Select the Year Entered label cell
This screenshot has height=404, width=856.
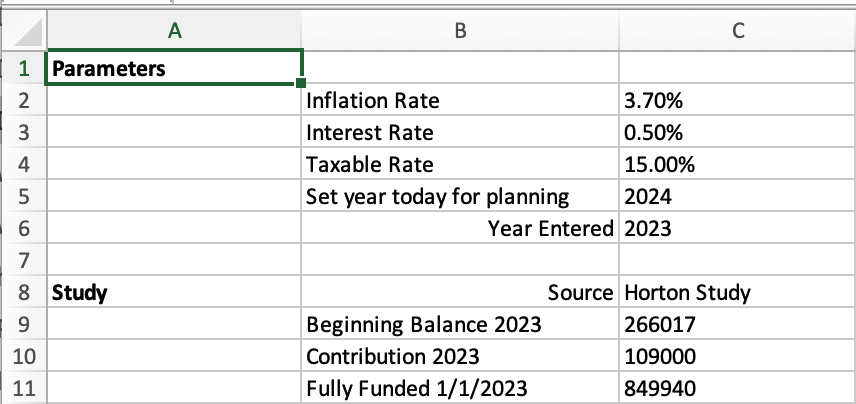click(x=460, y=229)
